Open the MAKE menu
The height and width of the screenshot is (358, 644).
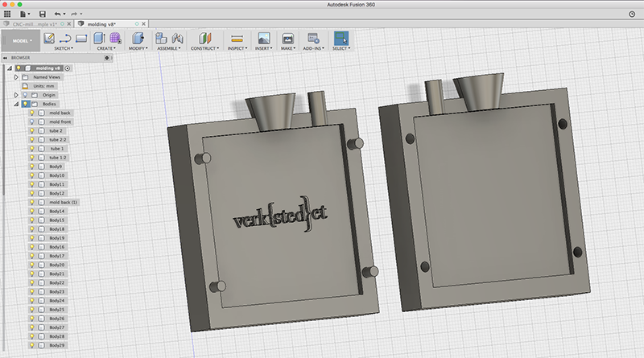coord(288,48)
